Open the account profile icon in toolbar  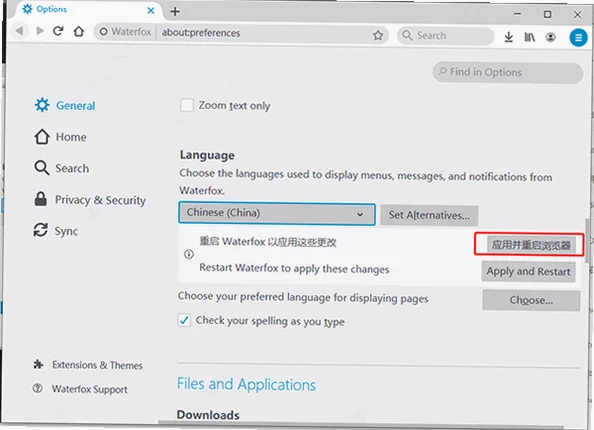[x=550, y=37]
